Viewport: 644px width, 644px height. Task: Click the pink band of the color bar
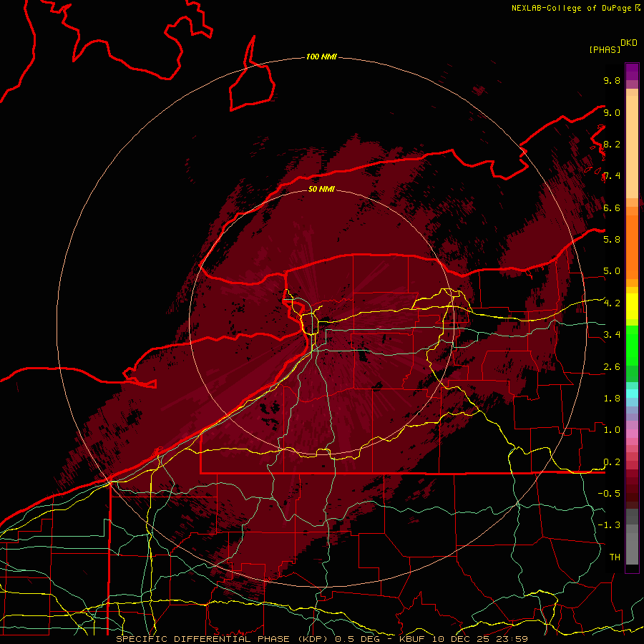click(632, 434)
